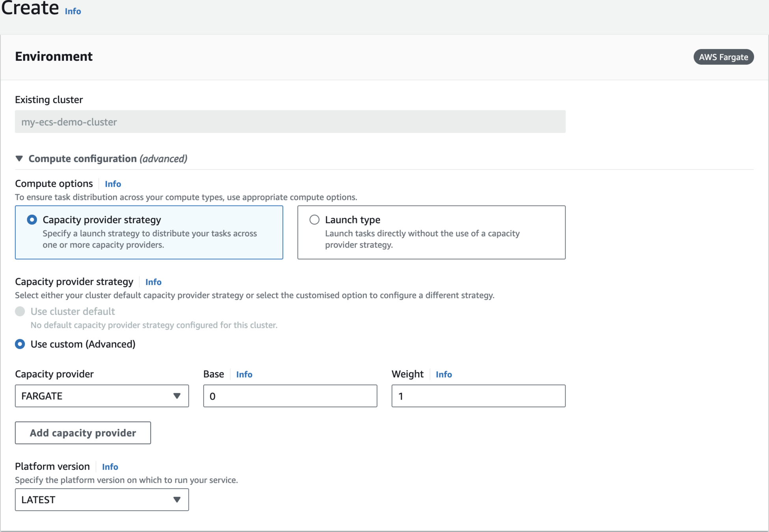Click into the Base value field
The width and height of the screenshot is (769, 532).
click(290, 396)
